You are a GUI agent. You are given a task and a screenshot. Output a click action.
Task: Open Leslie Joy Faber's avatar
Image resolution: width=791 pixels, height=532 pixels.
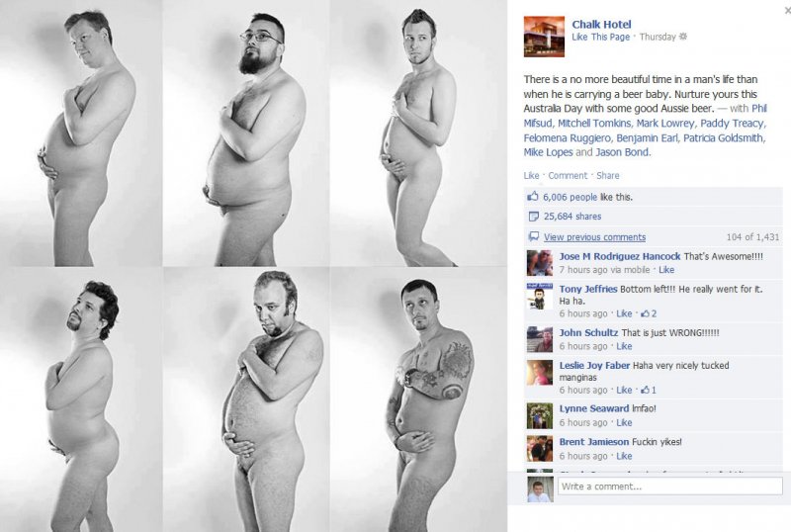539,373
